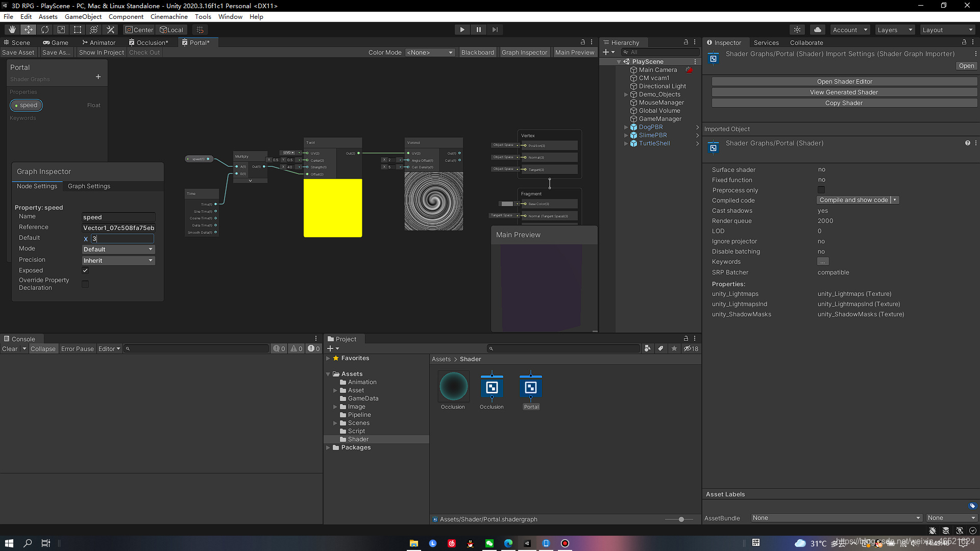This screenshot has width=980, height=551.
Task: Open the Cinemachine menu
Action: 169,16
